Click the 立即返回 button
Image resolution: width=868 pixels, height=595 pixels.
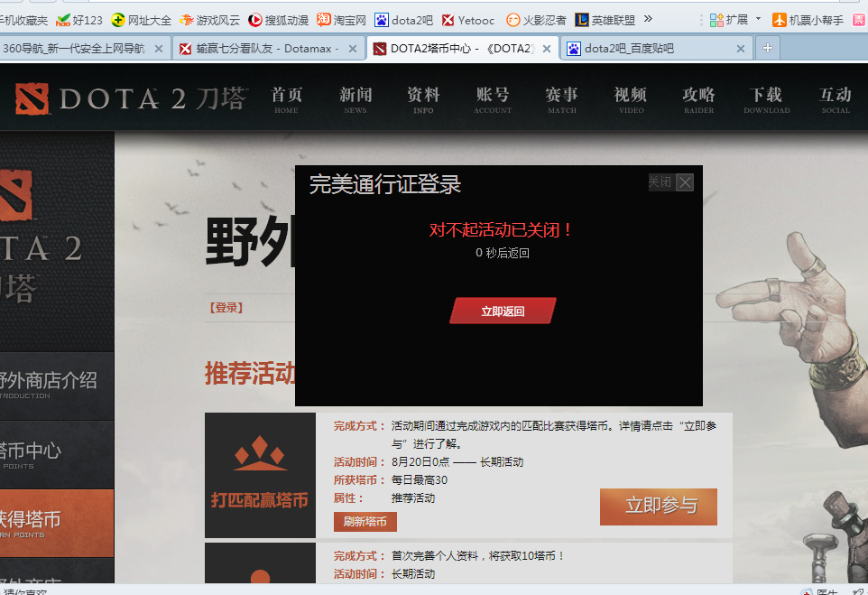tap(503, 311)
